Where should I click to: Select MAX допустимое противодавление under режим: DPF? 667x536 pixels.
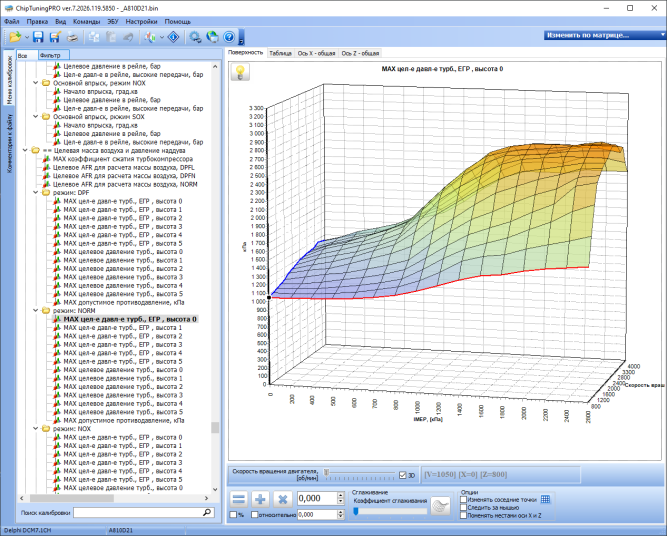tap(124, 302)
